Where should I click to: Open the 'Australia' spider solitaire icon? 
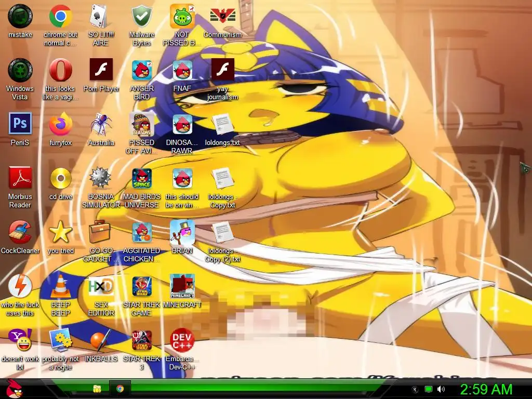tap(101, 125)
